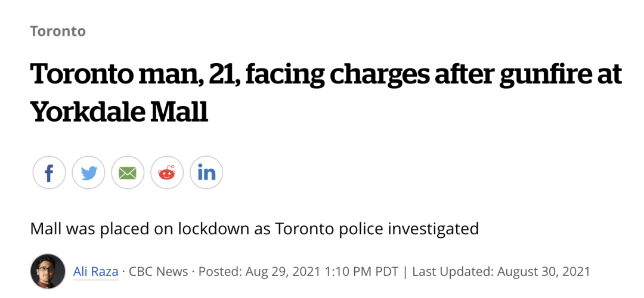Click the "Last Updated:" label

pos(453,272)
